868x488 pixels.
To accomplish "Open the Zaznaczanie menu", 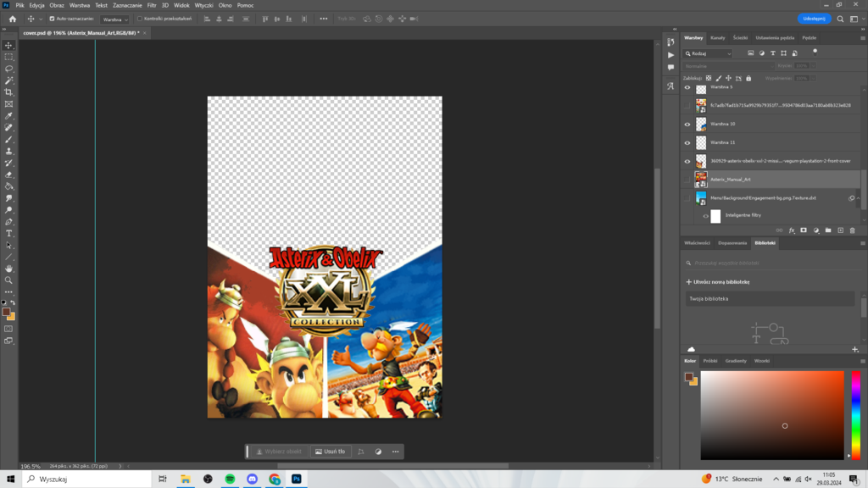I will pyautogui.click(x=127, y=6).
